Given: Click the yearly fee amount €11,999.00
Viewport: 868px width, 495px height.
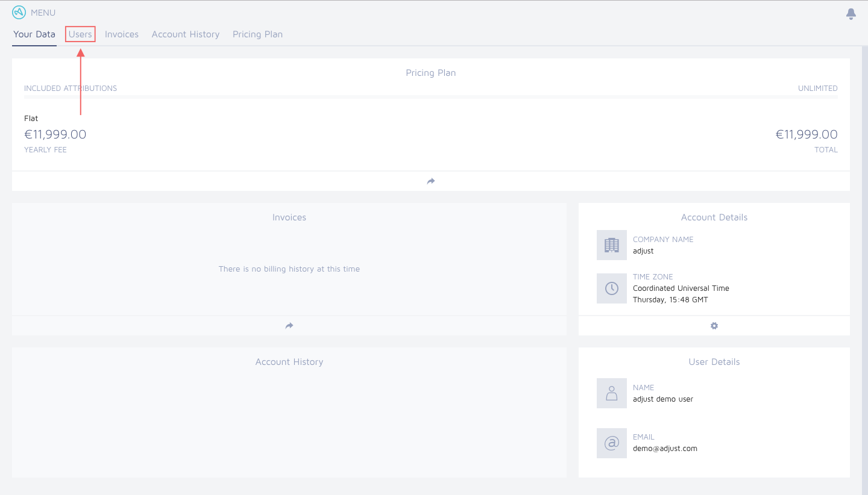Looking at the screenshot, I should click(x=55, y=134).
